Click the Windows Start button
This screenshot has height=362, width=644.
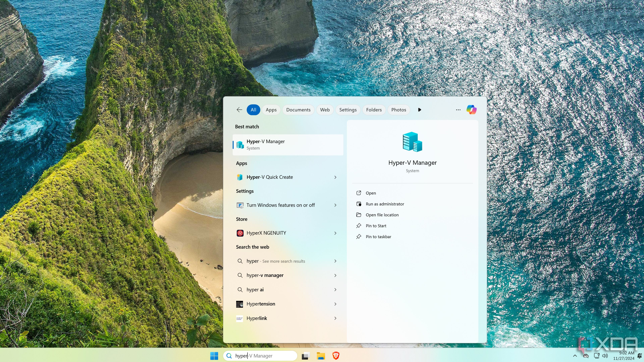point(214,355)
